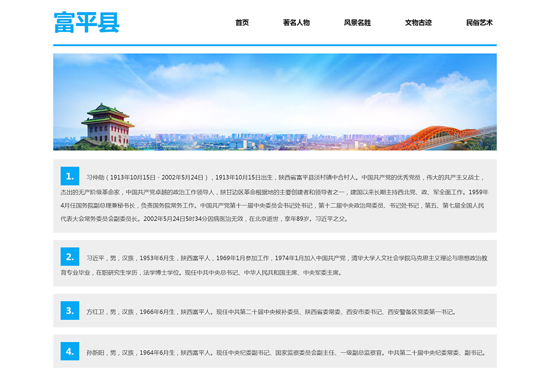Open the 著名人物 menu item
This screenshot has height=392, width=550.
click(x=296, y=23)
